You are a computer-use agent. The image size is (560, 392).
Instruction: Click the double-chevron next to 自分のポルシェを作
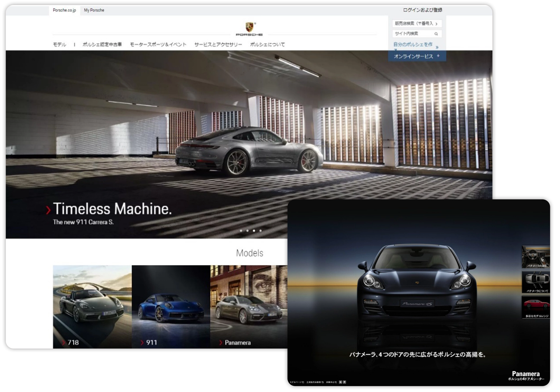(437, 47)
